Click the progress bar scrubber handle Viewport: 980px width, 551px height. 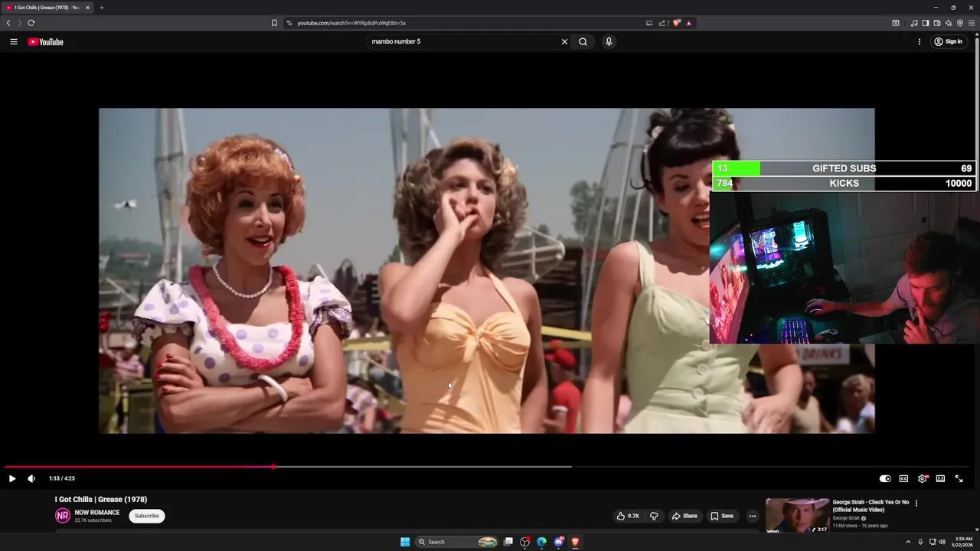pyautogui.click(x=273, y=466)
